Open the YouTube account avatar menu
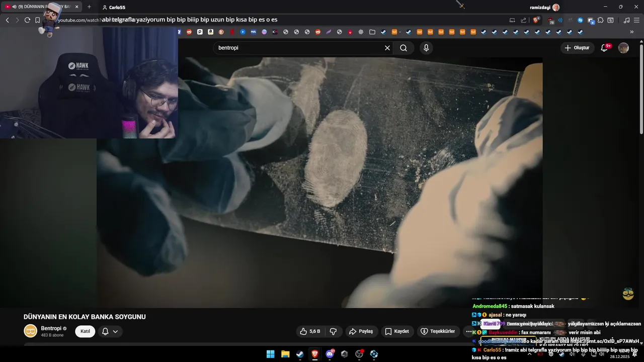The image size is (644, 362). pyautogui.click(x=623, y=48)
